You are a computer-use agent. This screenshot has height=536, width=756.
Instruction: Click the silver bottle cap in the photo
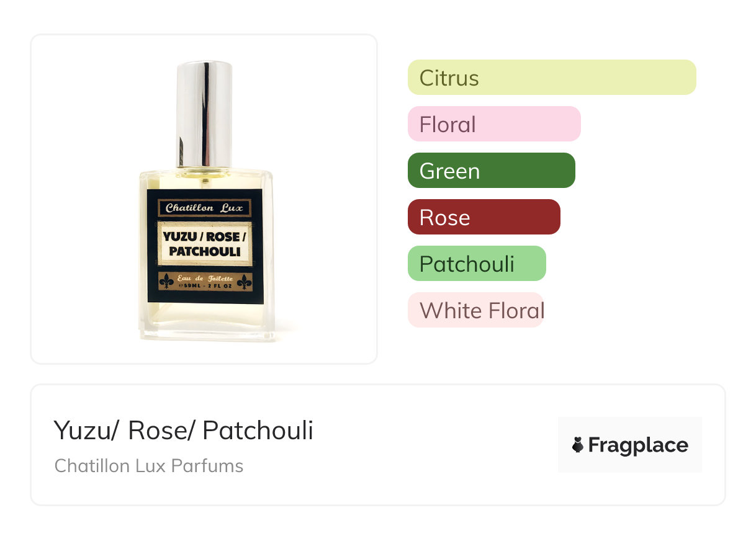point(204,114)
